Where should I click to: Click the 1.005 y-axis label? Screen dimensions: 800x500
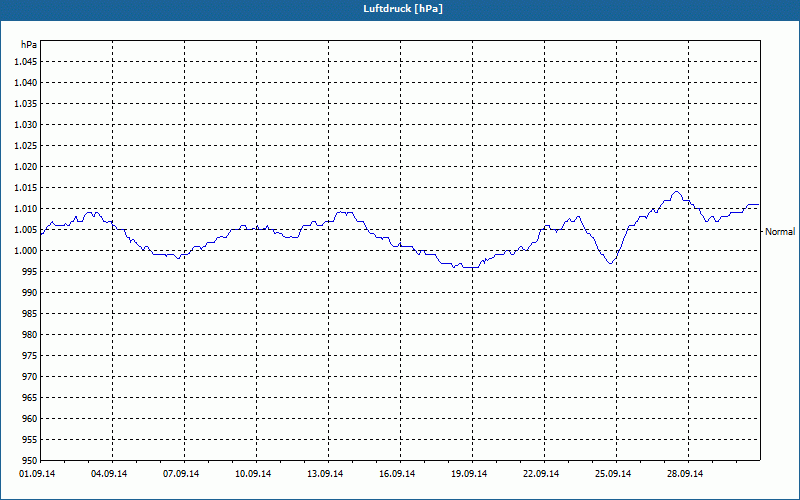pos(26,230)
